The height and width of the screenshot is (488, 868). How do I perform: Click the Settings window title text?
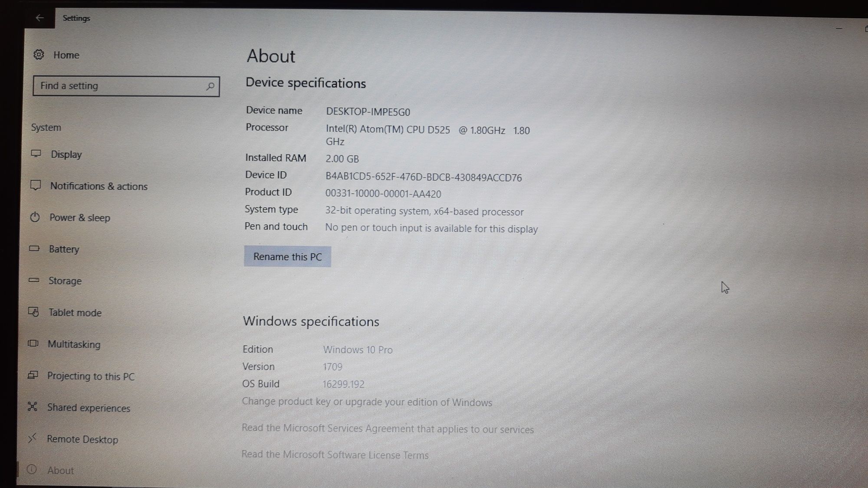coord(76,18)
